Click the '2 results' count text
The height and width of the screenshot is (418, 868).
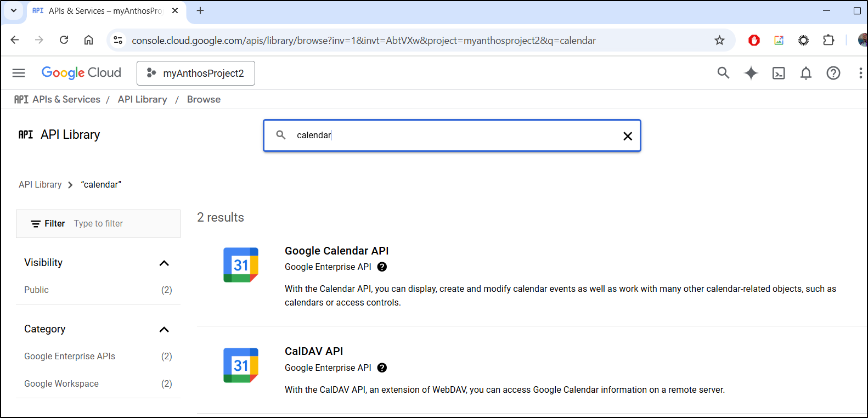click(x=221, y=217)
